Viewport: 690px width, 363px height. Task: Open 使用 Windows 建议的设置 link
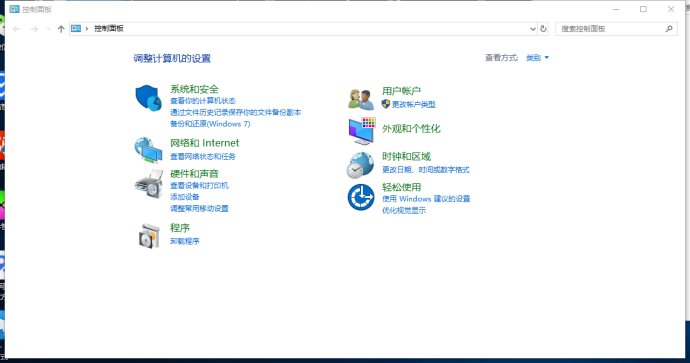[426, 198]
